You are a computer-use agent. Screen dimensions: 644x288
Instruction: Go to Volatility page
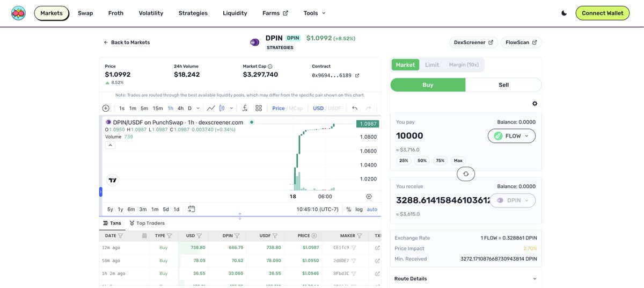point(151,13)
